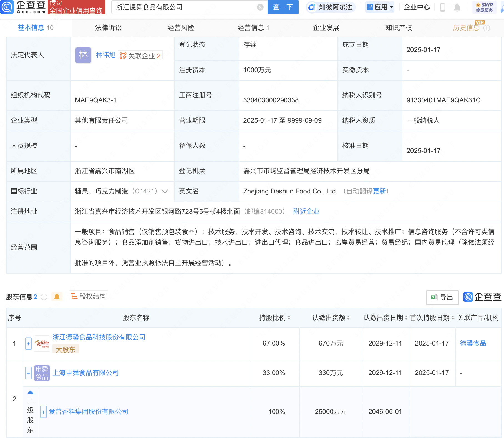Open SVIP 会员服务
This screenshot has height=438, width=504.
[x=484, y=7]
